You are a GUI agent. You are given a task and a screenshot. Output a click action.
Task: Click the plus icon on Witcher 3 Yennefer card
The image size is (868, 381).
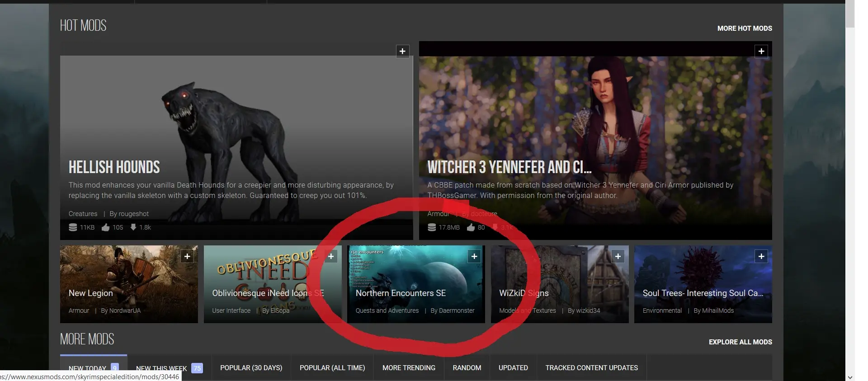(x=761, y=51)
